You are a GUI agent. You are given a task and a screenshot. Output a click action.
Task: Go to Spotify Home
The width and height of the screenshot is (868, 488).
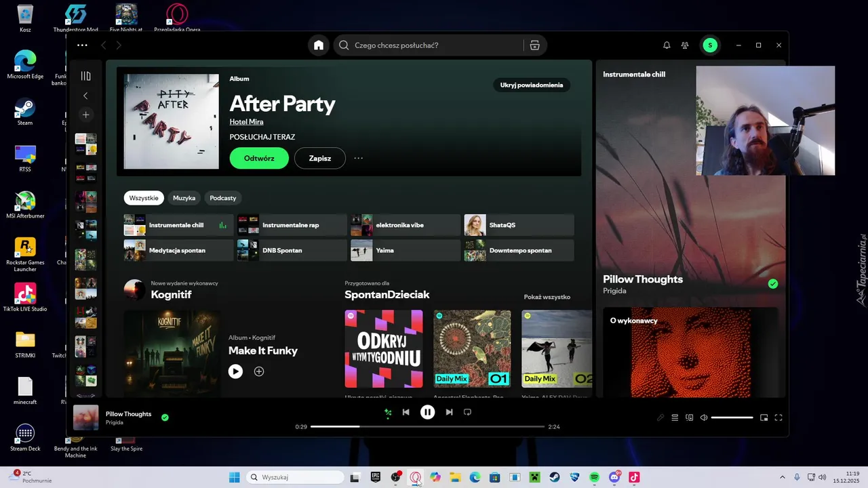coord(319,45)
